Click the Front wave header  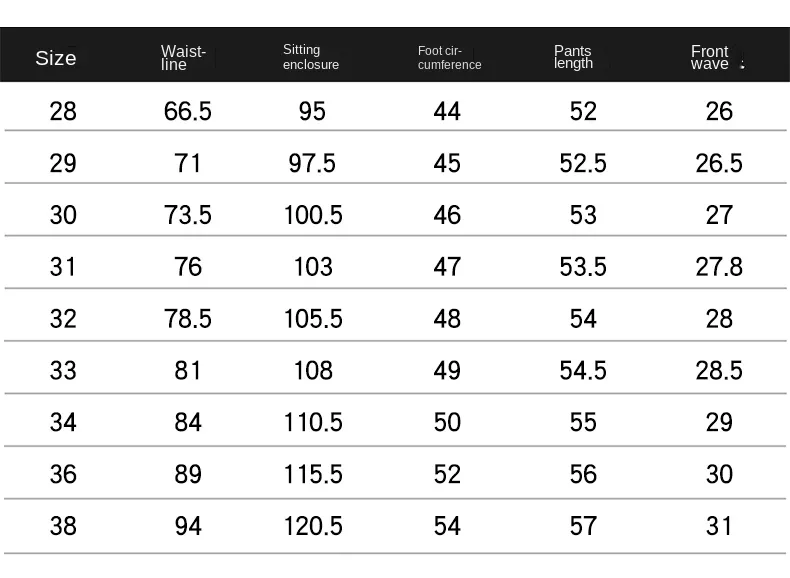pos(709,57)
